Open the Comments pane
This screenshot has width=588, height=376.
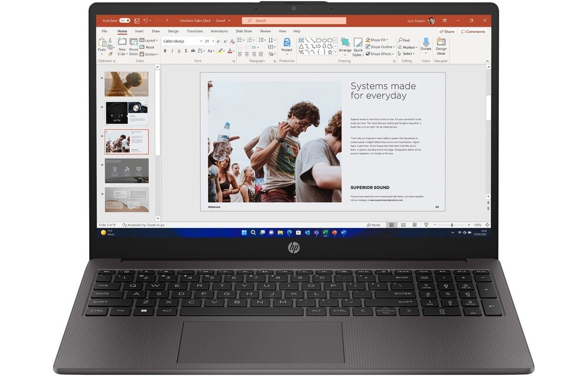pos(473,31)
